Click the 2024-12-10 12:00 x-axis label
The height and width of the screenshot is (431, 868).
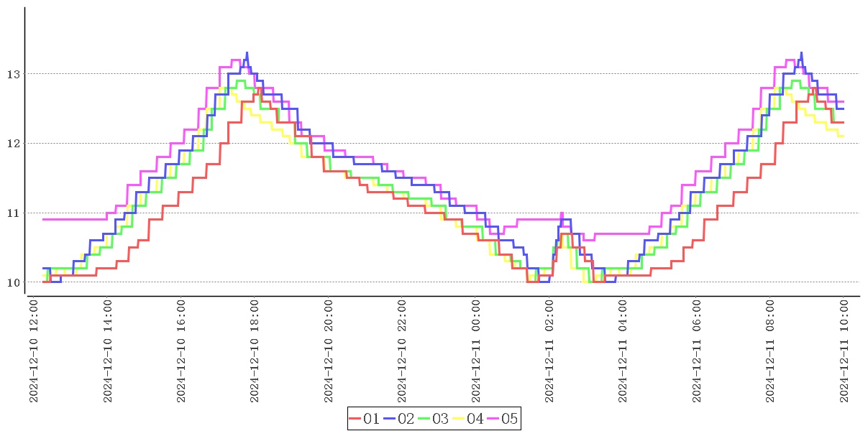33,351
